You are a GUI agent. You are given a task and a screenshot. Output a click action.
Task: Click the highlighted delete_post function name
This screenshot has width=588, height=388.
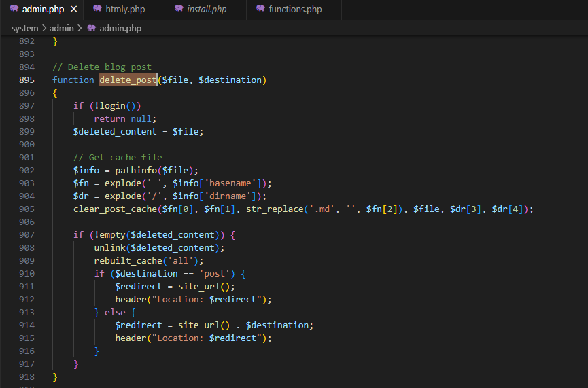coord(128,80)
